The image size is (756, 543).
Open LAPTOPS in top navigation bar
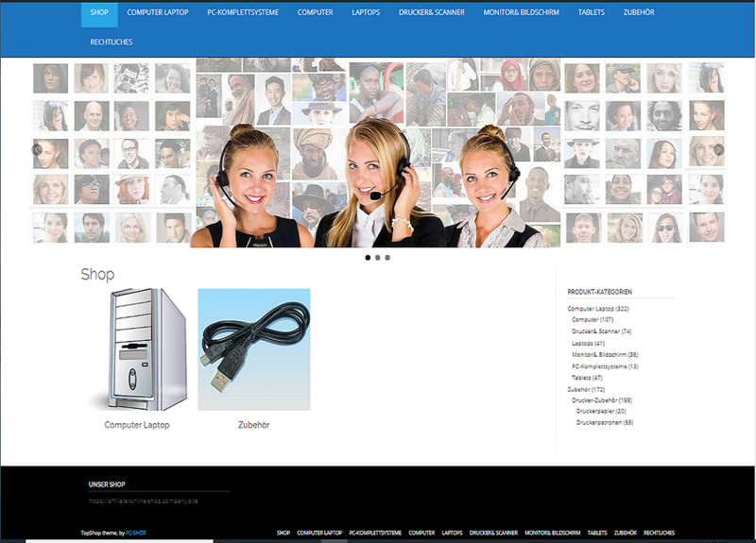point(366,12)
